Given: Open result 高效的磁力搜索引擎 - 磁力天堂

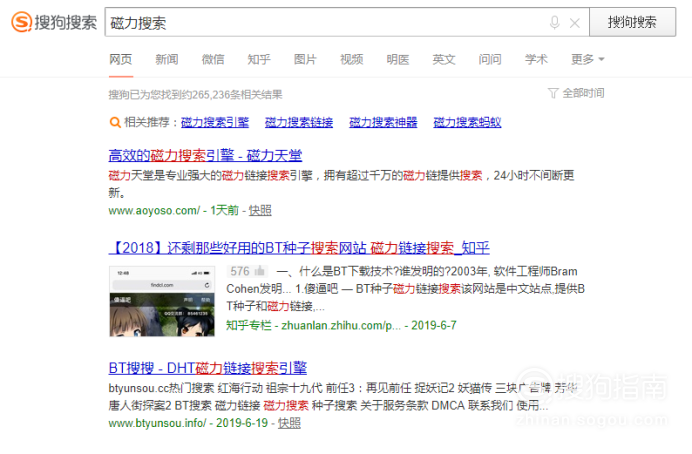Looking at the screenshot, I should click(x=205, y=155).
